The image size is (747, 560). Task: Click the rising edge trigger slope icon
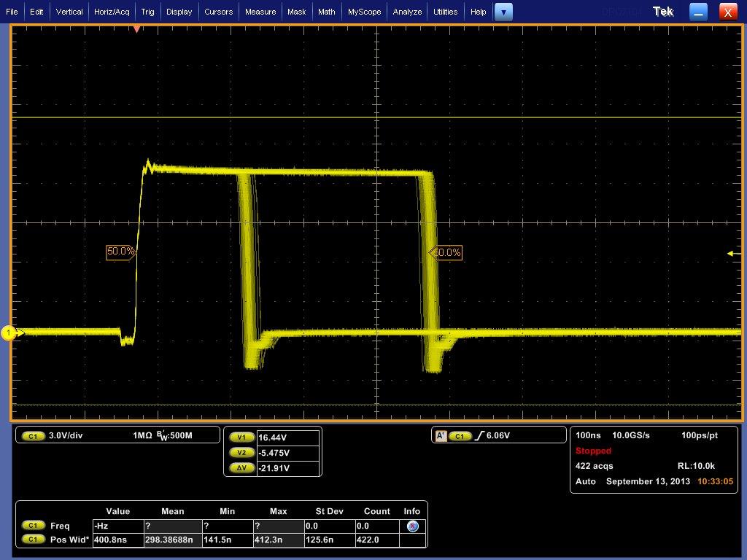point(479,435)
